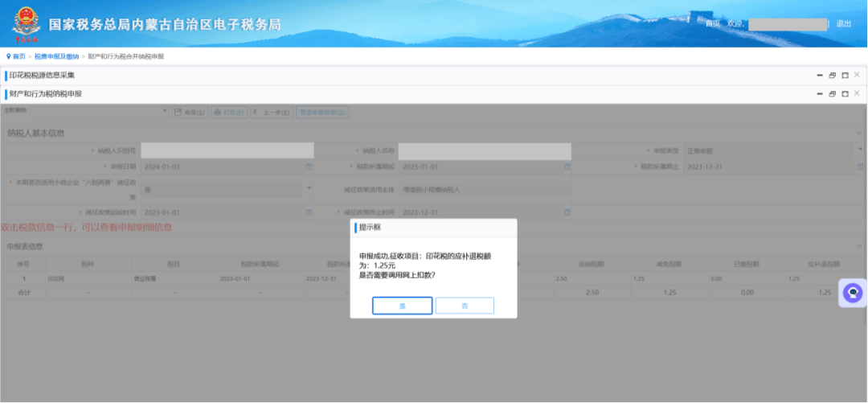Click the tax bureau emblem logo
Viewport: 868px width, 403px height.
26,24
